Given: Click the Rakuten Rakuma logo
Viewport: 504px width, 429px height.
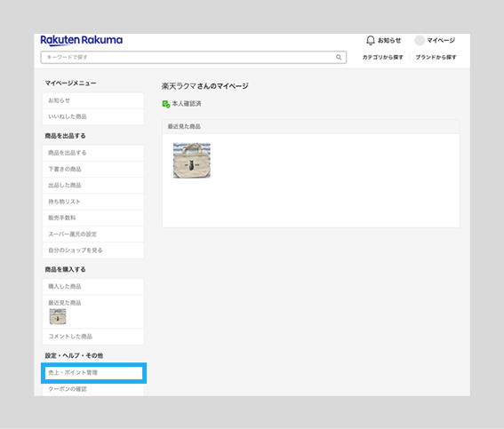Looking at the screenshot, I should (x=81, y=41).
